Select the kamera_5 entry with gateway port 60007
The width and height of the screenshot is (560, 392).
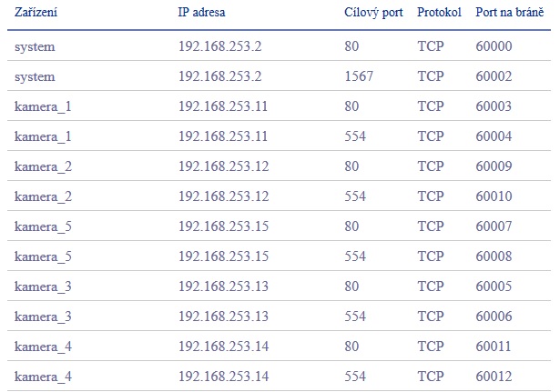point(279,226)
